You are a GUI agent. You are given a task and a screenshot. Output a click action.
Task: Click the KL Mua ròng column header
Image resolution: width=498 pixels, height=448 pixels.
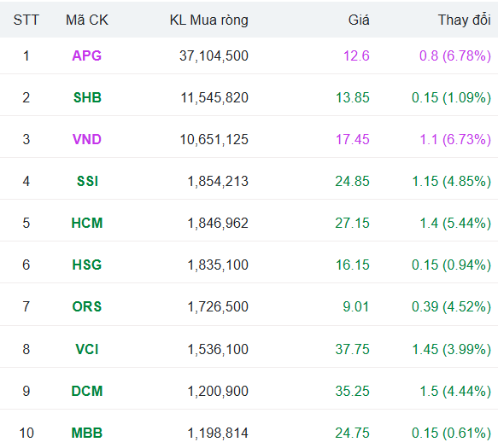209,20
